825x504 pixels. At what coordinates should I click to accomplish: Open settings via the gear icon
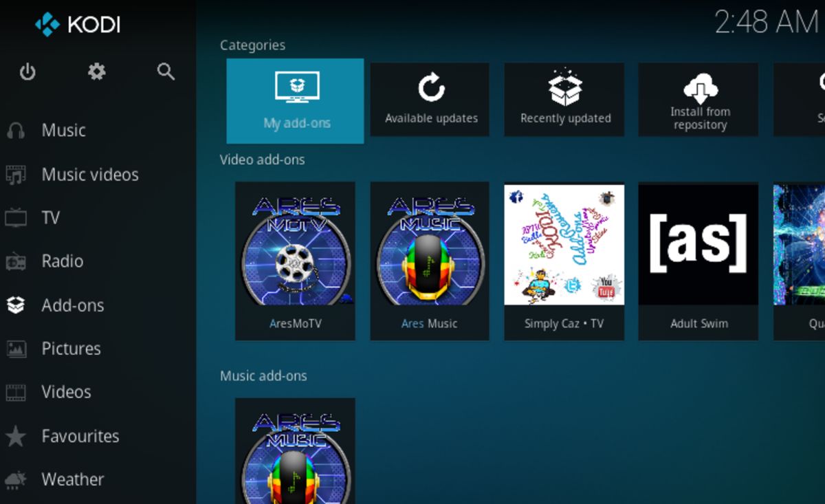[x=97, y=72]
